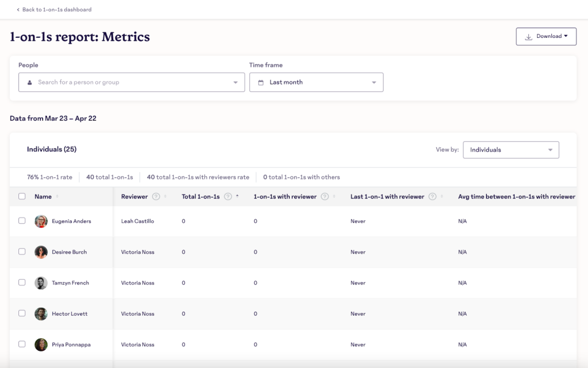Open Tamzyn French's profile thumbnail

tap(41, 282)
